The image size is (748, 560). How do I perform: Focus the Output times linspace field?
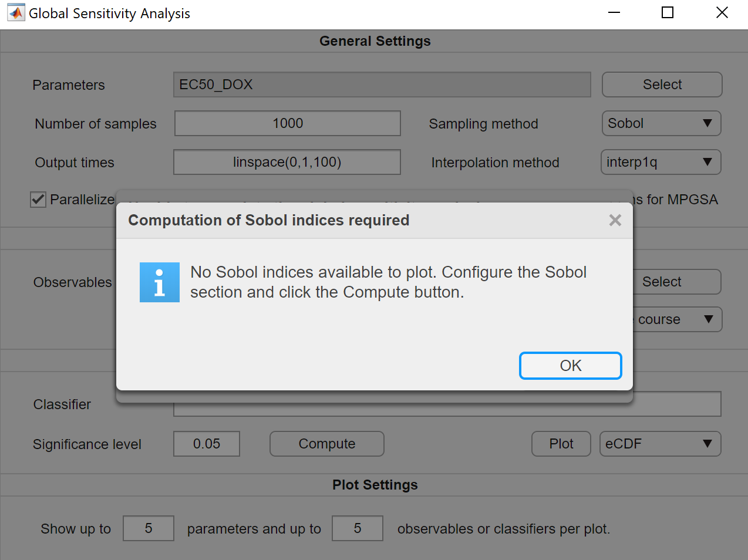click(x=287, y=162)
